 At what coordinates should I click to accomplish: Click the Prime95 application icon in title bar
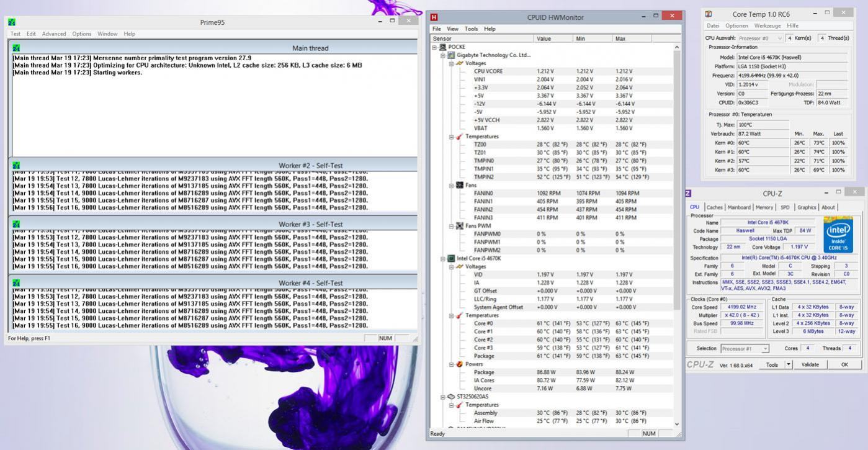click(12, 22)
